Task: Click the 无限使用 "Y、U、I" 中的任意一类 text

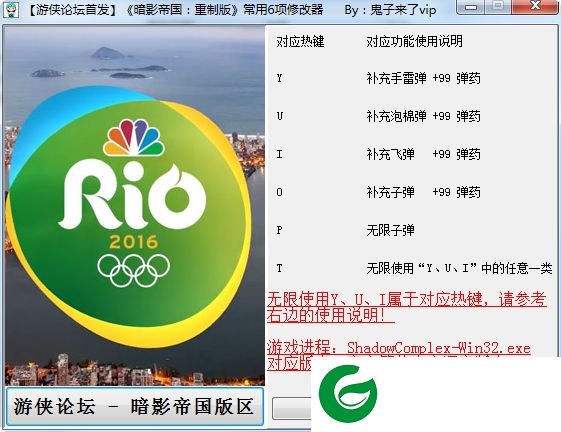Action: click(459, 268)
